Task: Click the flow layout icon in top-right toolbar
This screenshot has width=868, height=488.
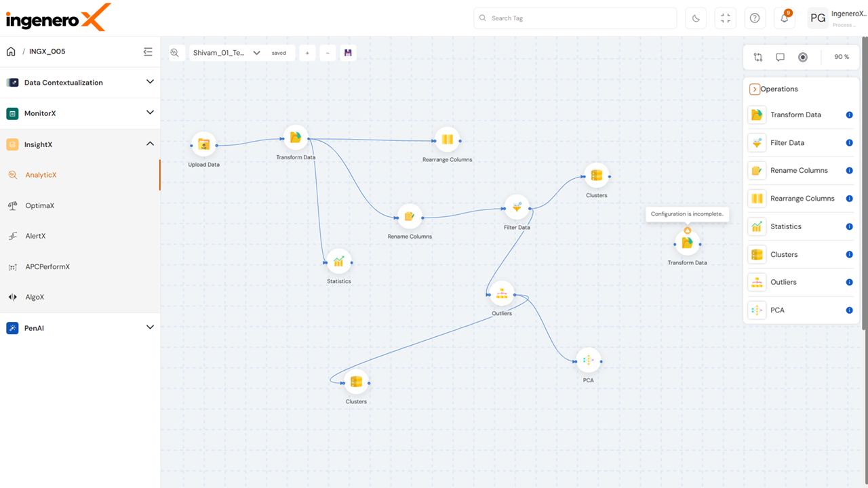Action: (758, 58)
